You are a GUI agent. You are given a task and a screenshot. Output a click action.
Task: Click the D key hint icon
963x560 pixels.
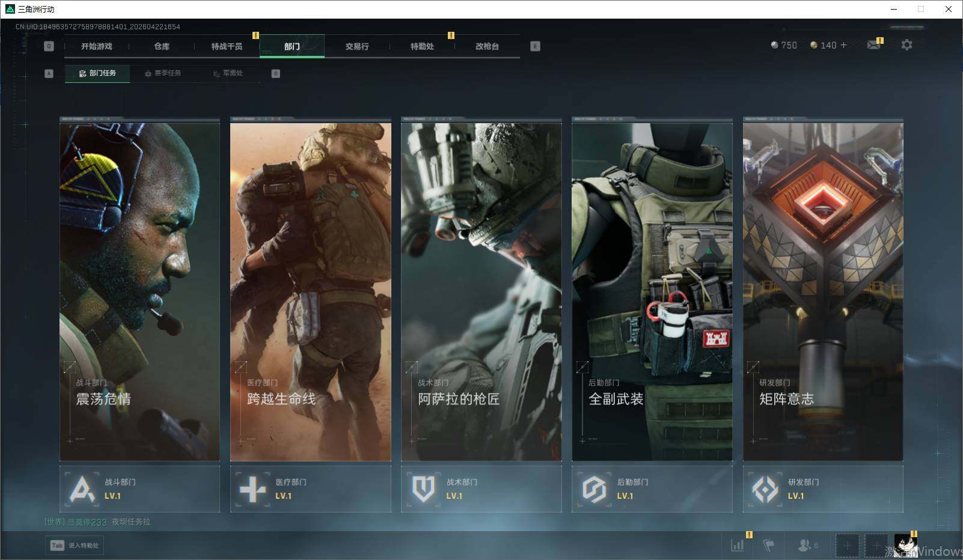click(276, 73)
